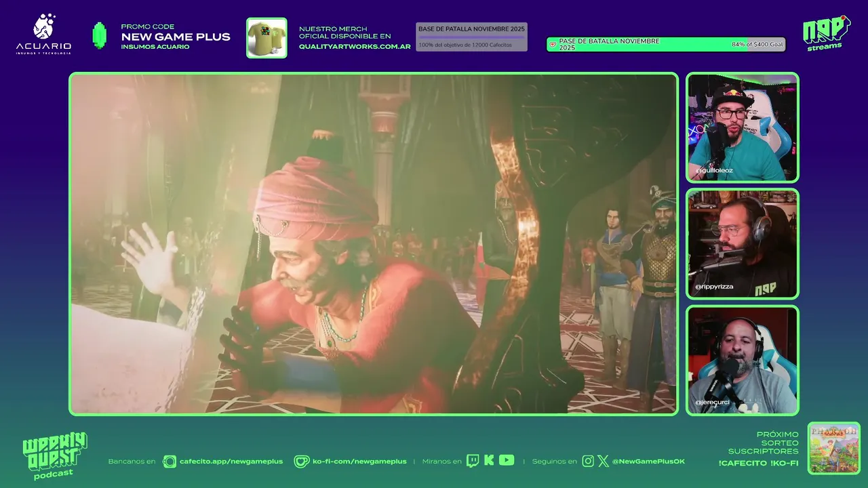Viewport: 868px width, 488px height.
Task: Click the Pase de Batalla progress bar
Action: point(666,45)
